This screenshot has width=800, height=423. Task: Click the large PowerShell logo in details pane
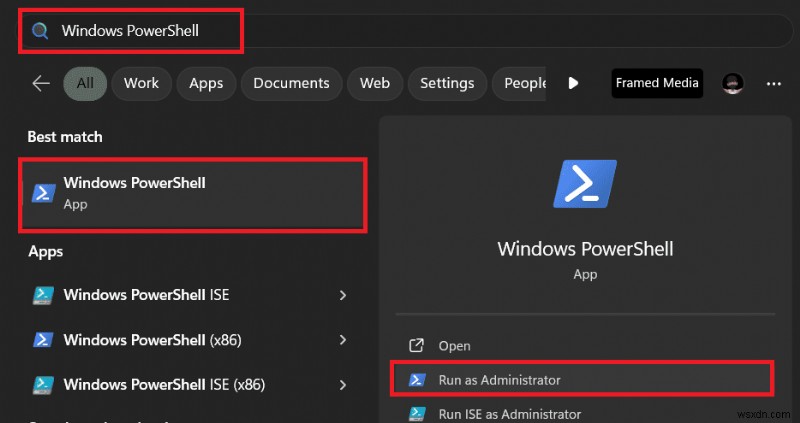pos(585,184)
